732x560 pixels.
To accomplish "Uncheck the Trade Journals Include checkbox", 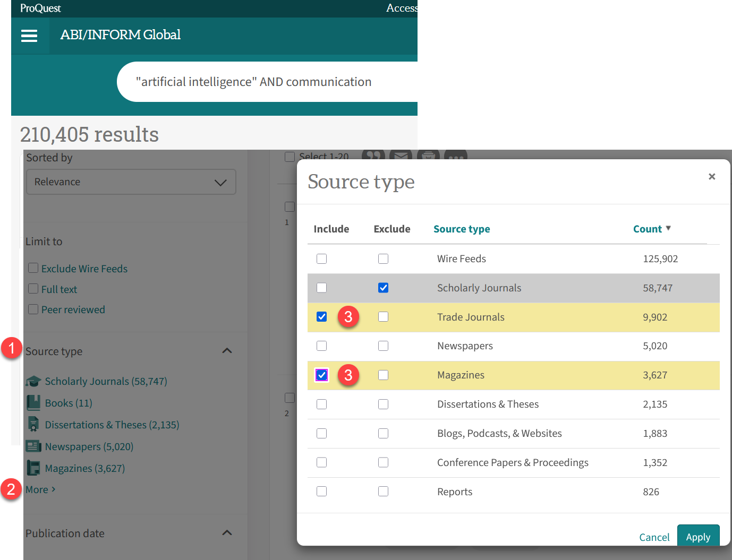I will click(x=321, y=316).
